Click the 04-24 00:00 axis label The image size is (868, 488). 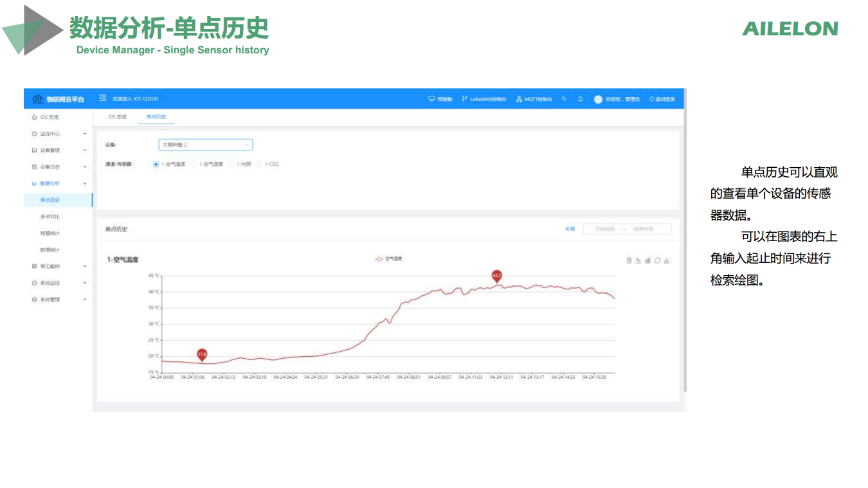point(162,377)
